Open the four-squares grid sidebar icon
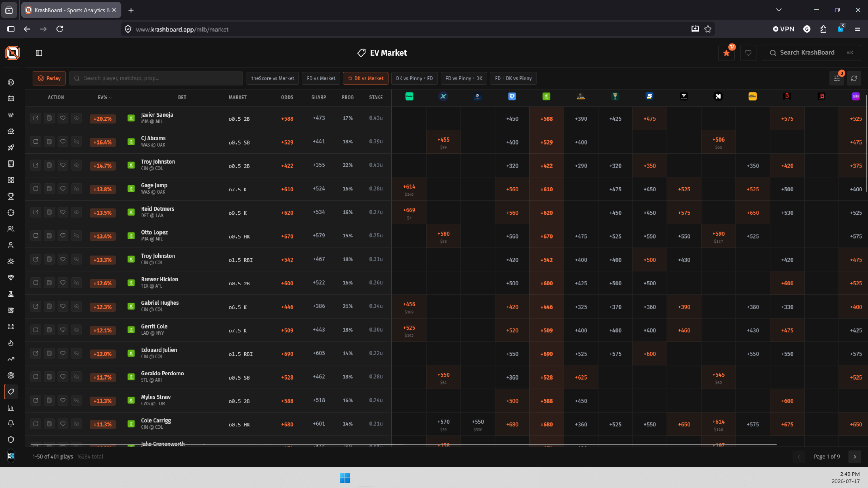The height and width of the screenshot is (488, 868). point(11,180)
